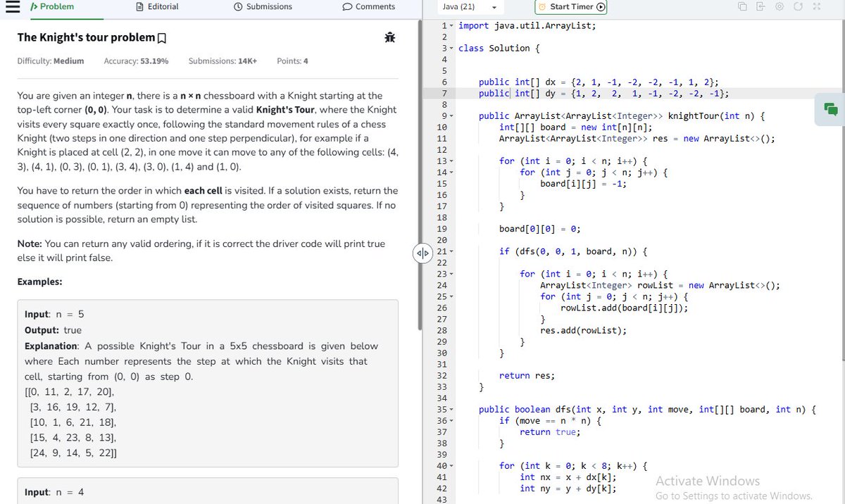Screen dimensions: 845x504
Task: Click the Input: n = 4 text
Action: click(54, 492)
